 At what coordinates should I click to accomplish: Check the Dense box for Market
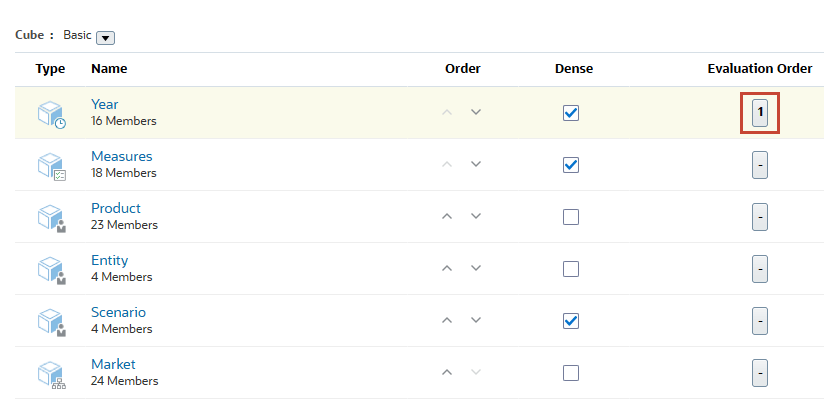click(x=571, y=373)
